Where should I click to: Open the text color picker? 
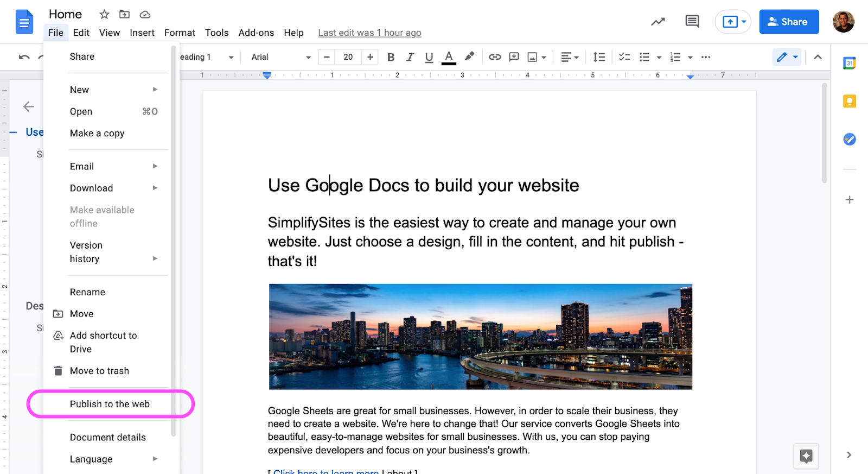[x=449, y=57]
